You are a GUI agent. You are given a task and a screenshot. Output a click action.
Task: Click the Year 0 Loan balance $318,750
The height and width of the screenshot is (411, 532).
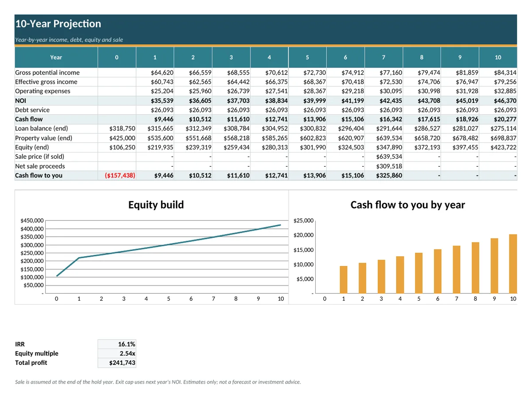tap(117, 129)
